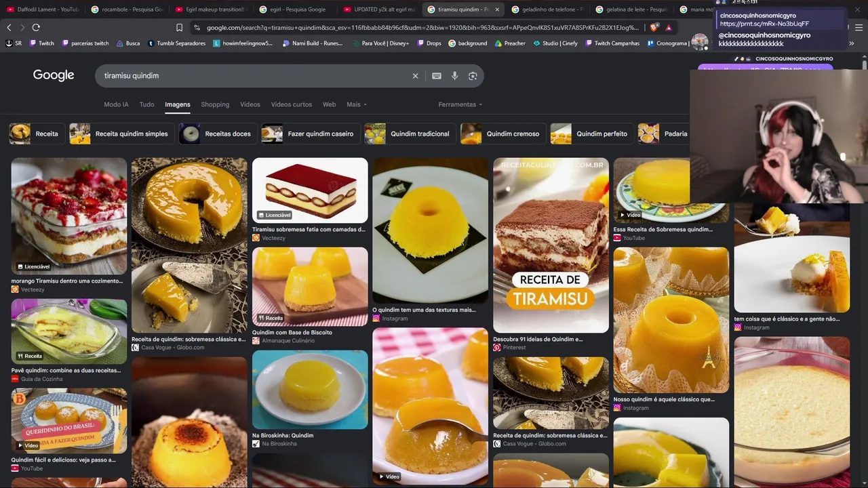Open the Drops bookmark
The width and height of the screenshot is (868, 488).
point(429,43)
